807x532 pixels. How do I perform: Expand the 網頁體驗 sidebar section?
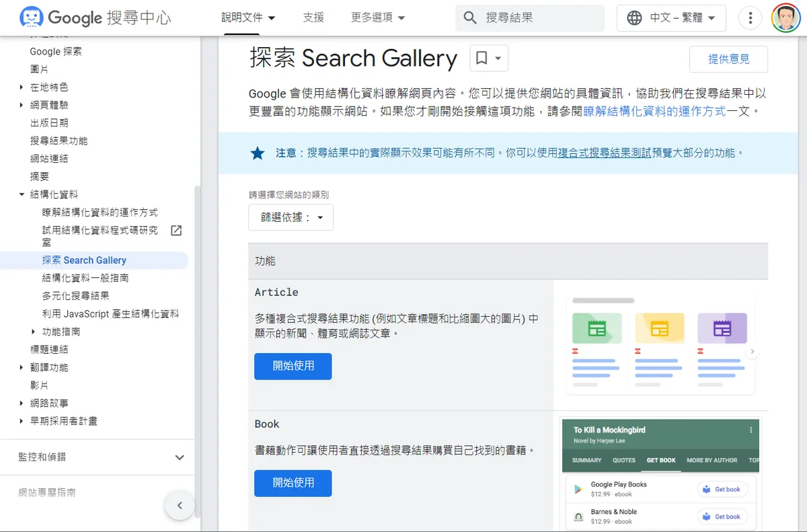tap(22, 105)
